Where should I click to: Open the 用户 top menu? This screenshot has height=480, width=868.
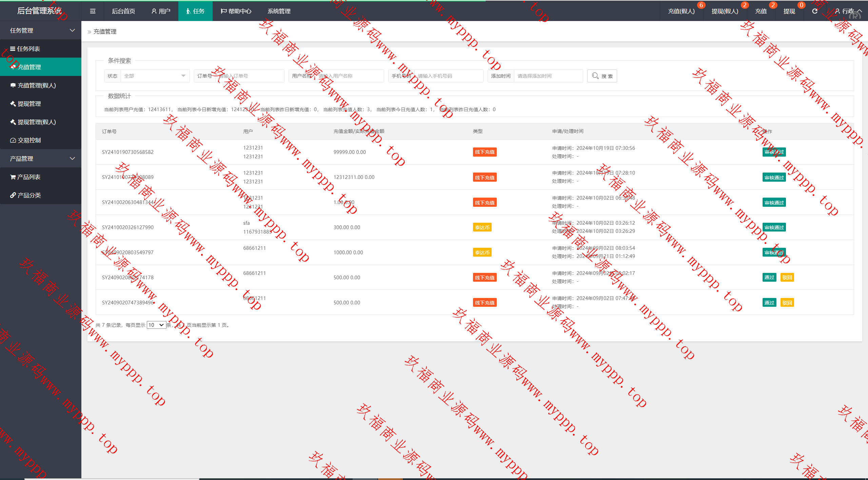click(161, 11)
